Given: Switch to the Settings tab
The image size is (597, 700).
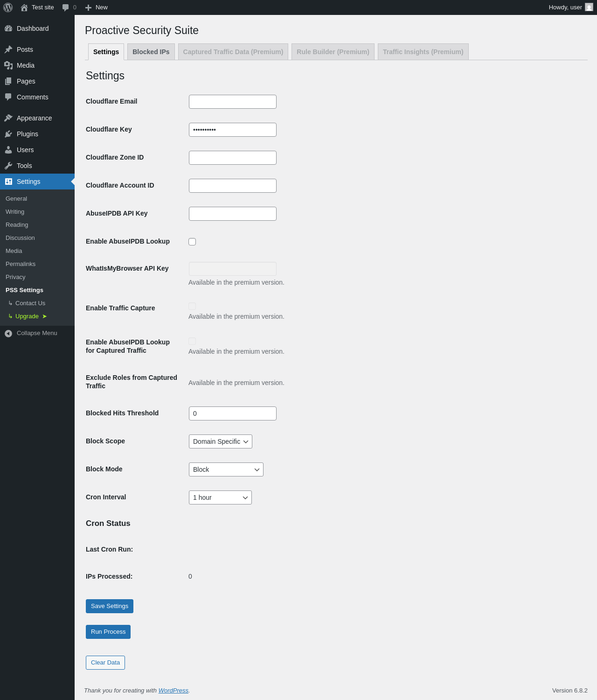Looking at the screenshot, I should coord(106,52).
